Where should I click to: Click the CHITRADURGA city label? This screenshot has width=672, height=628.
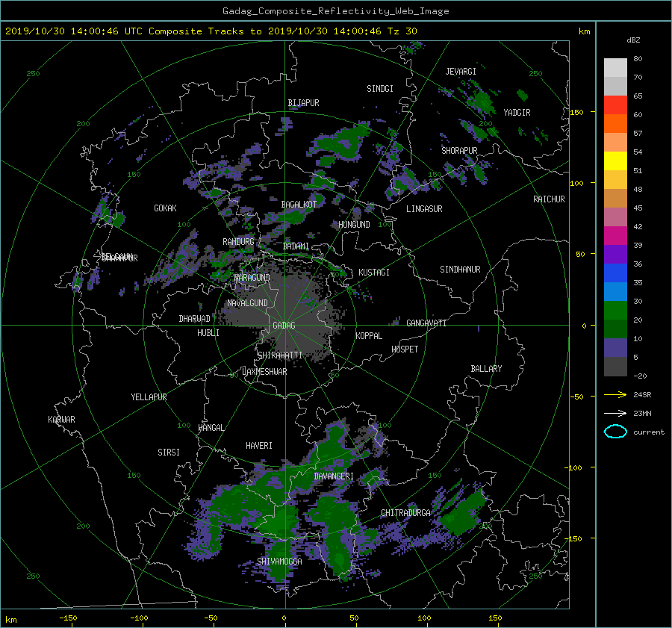pos(405,513)
